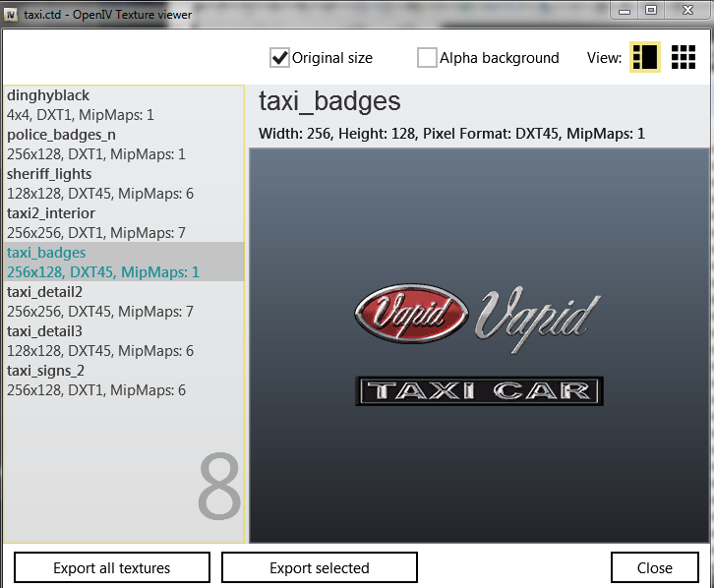Select the taxi_signs_2 texture
The image size is (714, 588).
[x=124, y=380]
